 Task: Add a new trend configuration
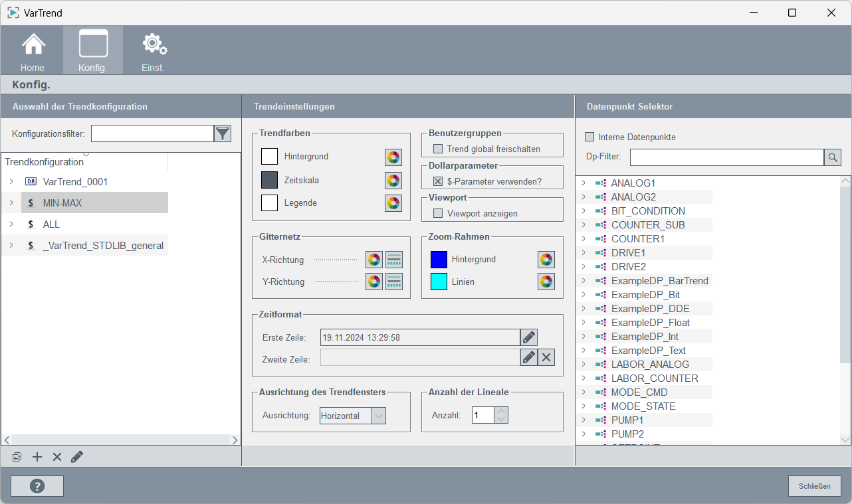37,457
